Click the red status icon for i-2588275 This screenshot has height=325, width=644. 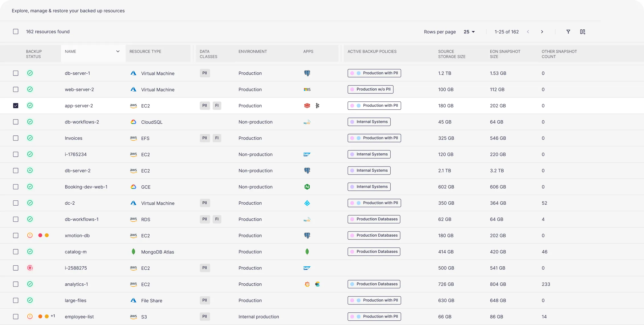coord(30,268)
